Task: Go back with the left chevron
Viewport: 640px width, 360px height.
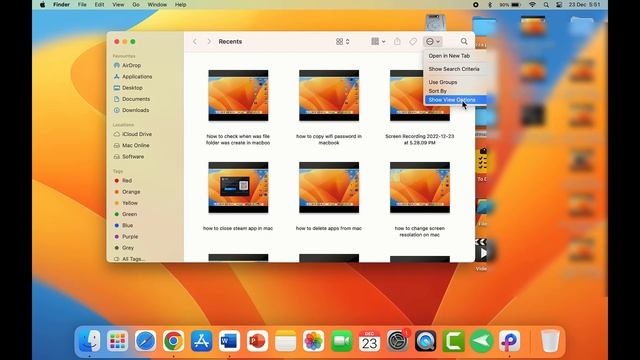Action: [195, 42]
